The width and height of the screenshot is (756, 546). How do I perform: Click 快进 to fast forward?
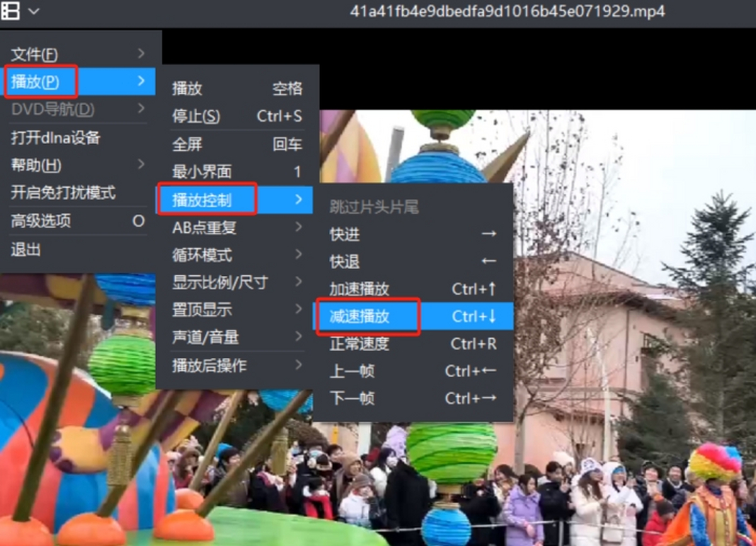413,234
